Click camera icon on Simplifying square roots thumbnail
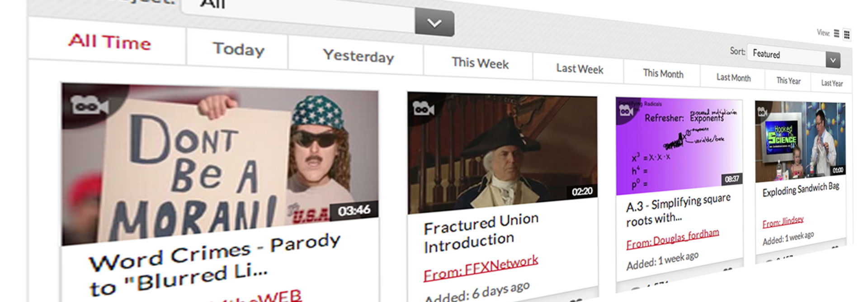Screen dimensions: 868x302 tap(626, 110)
